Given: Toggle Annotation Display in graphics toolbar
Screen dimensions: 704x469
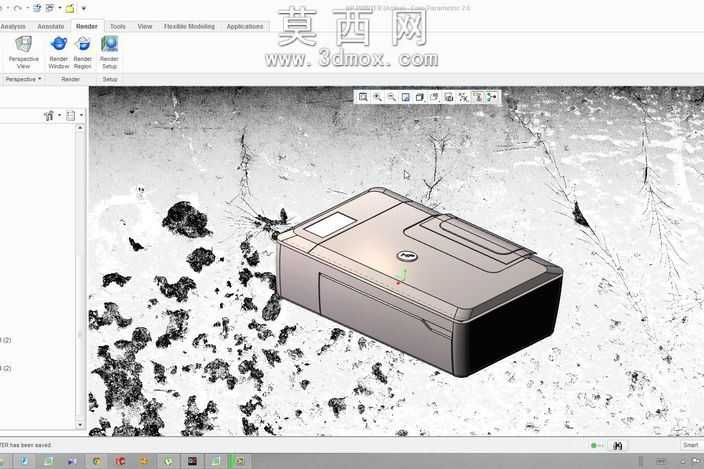Looking at the screenshot, I should point(478,97).
